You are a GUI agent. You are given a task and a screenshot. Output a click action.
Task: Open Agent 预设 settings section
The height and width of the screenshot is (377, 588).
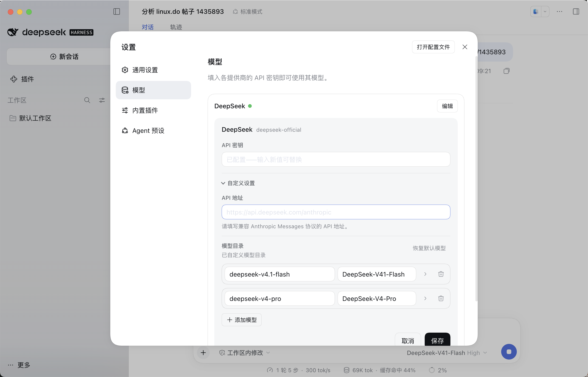[153, 131]
